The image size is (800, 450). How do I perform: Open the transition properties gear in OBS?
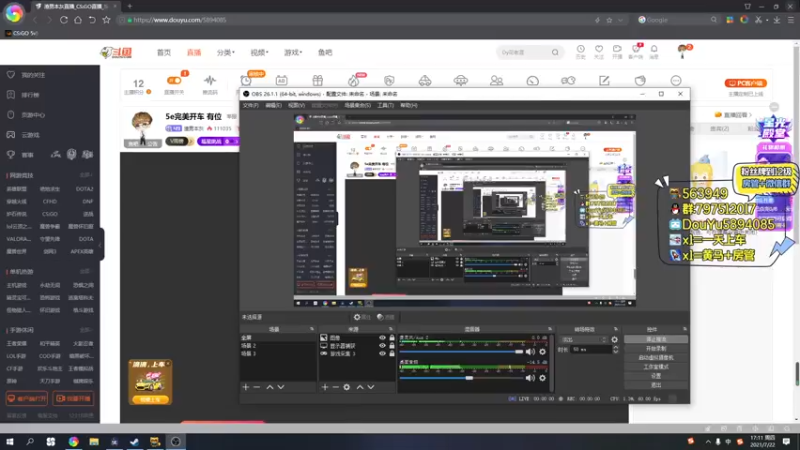[x=615, y=339]
